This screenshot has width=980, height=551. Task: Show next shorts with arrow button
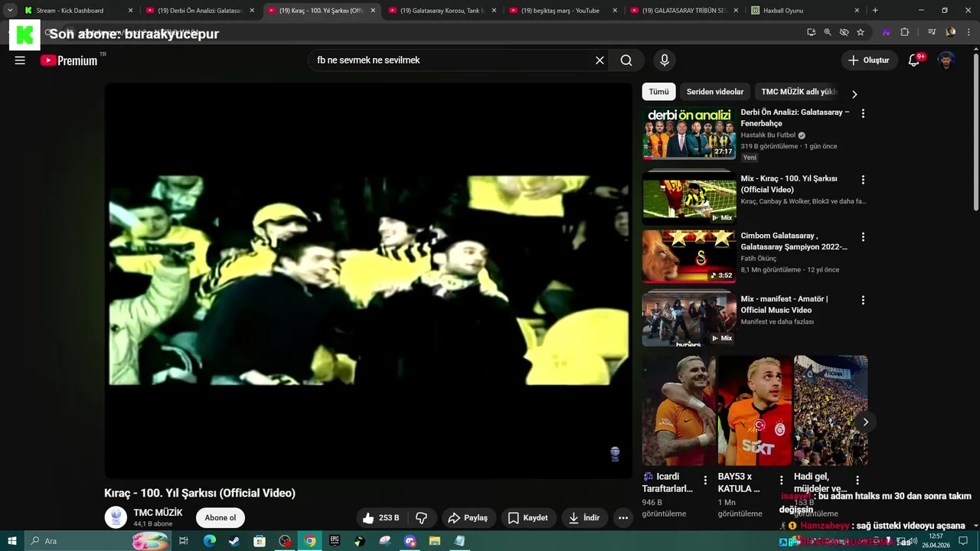[865, 422]
